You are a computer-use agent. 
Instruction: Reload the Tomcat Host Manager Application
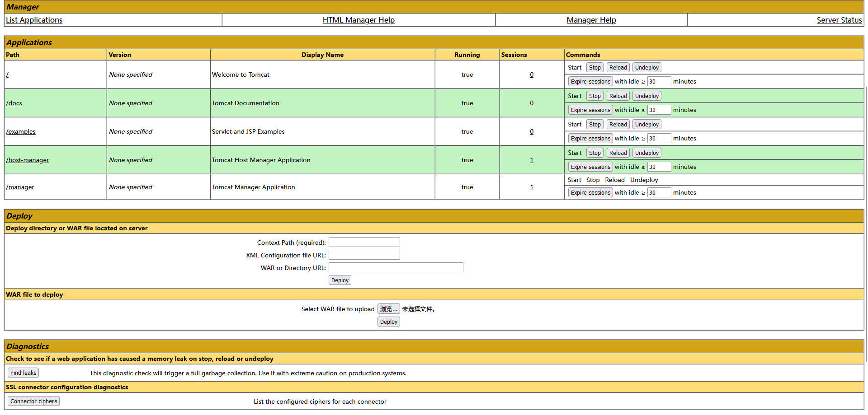[618, 153]
